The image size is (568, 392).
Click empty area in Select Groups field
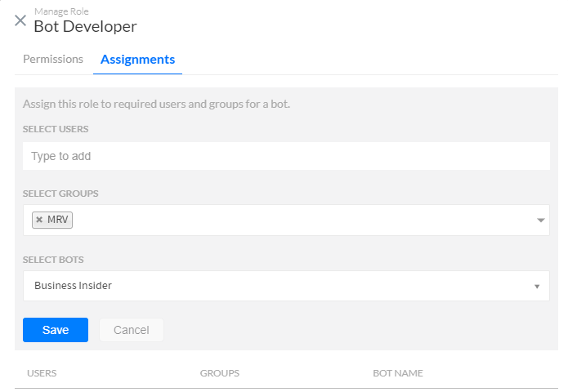(302, 220)
